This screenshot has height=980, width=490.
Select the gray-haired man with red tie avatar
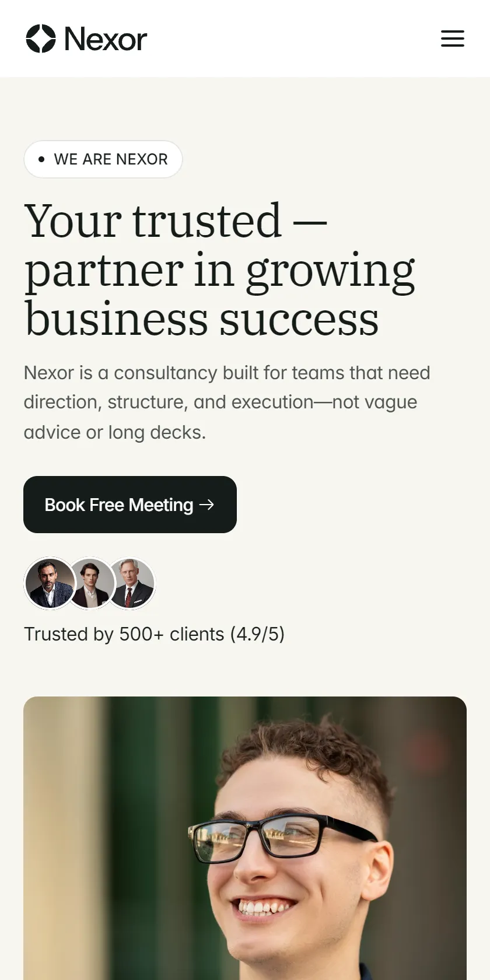[x=131, y=583]
